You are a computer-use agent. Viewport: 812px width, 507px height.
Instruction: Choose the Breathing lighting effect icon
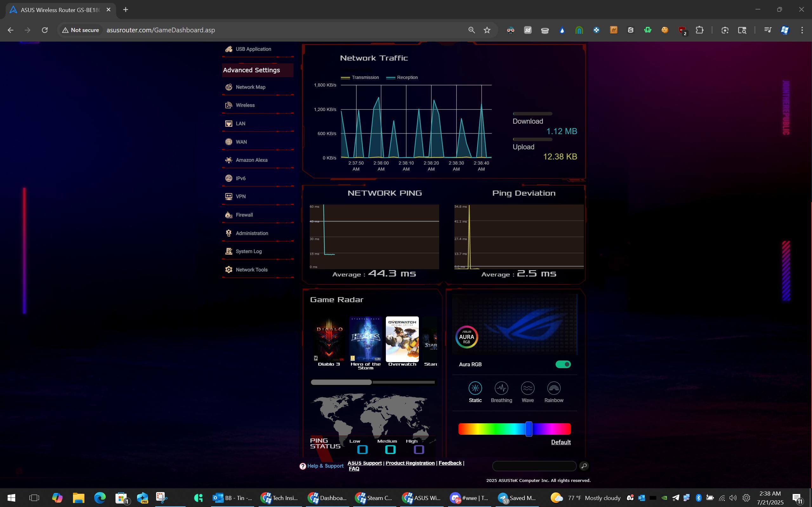point(501,388)
